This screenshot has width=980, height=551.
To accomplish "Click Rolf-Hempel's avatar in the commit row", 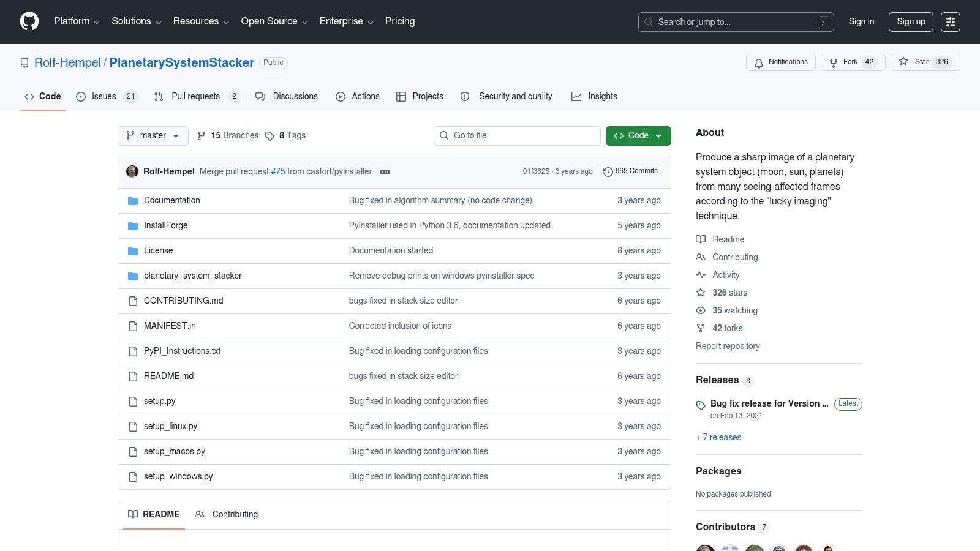I will 132,171.
